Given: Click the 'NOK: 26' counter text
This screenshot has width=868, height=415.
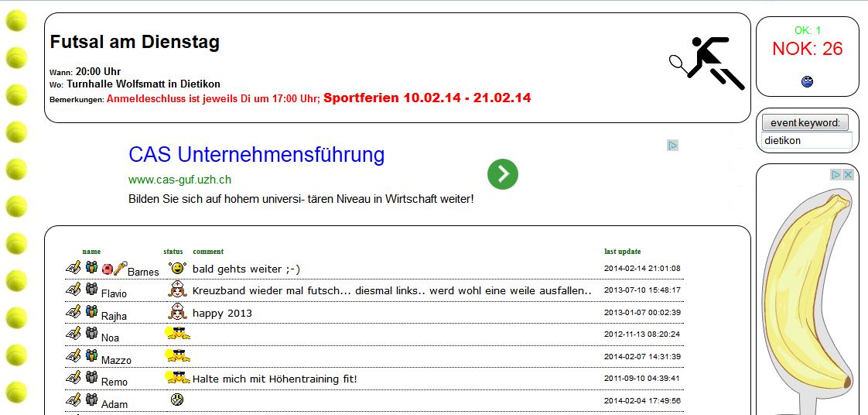Looking at the screenshot, I should click(x=807, y=49).
